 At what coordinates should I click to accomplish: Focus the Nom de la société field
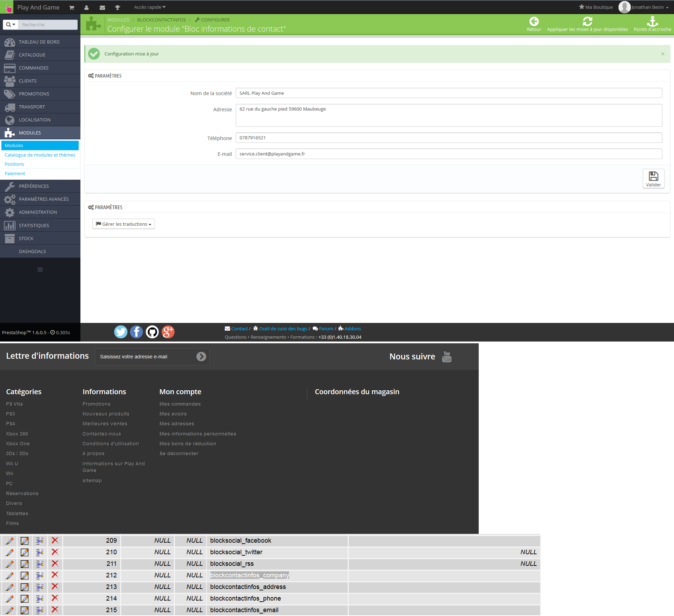(449, 93)
